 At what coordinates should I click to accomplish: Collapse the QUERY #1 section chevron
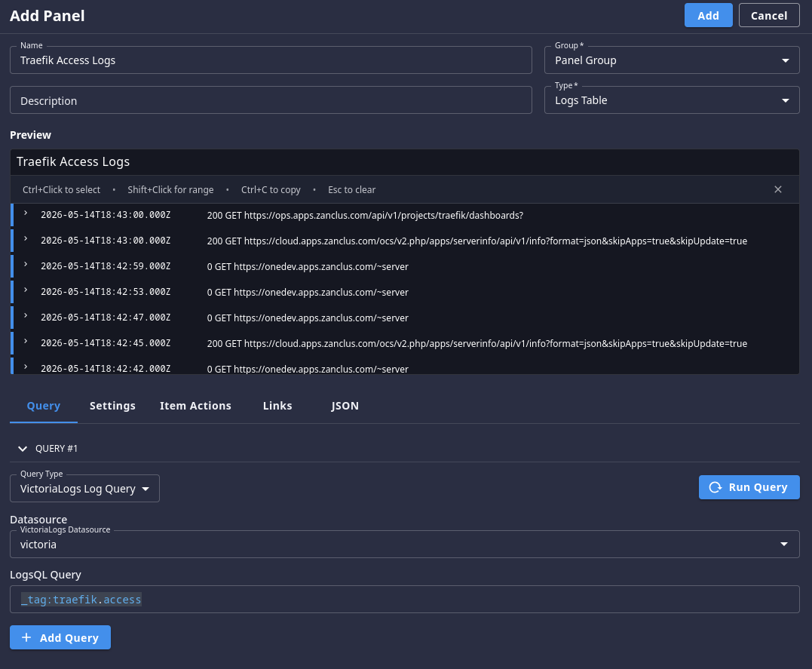click(23, 449)
